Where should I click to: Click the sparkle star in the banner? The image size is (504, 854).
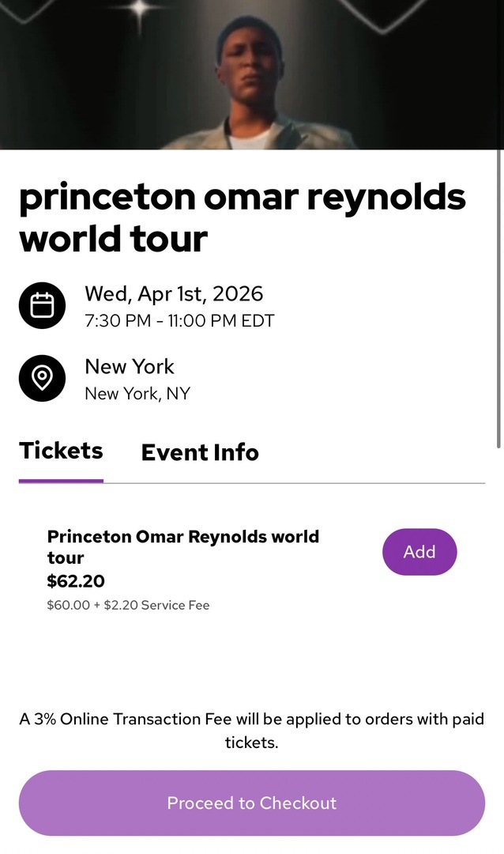[x=141, y=9]
